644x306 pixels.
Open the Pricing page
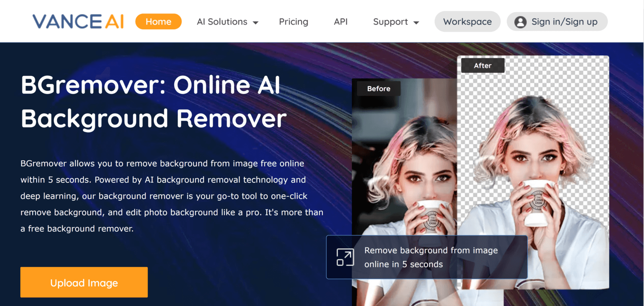[x=294, y=21]
